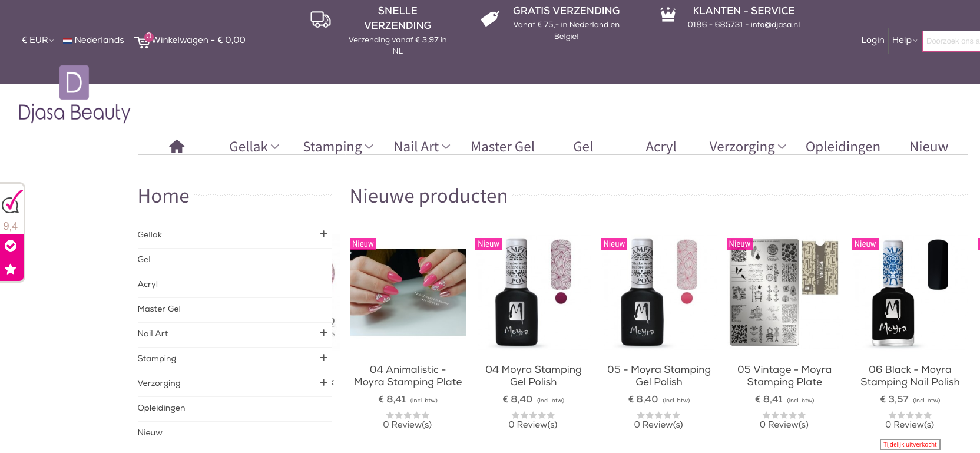
Task: Click the delivery truck icon
Action: [x=320, y=19]
